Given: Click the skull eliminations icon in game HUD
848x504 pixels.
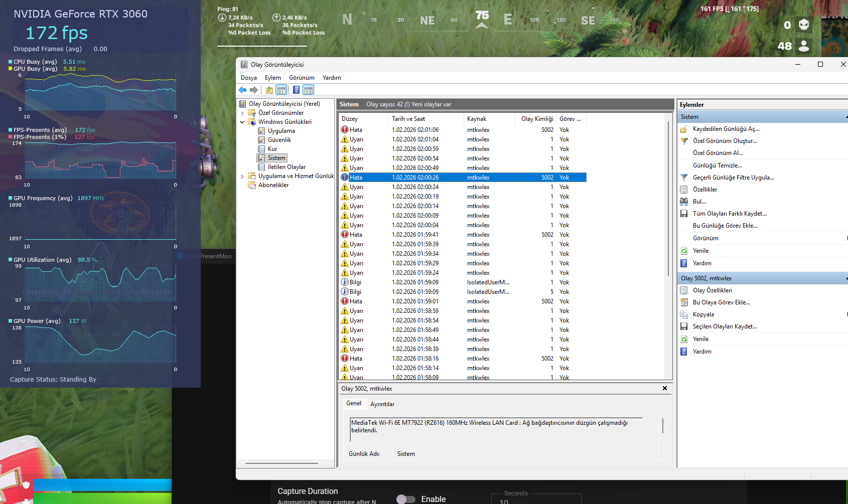Looking at the screenshot, I should pyautogui.click(x=804, y=25).
